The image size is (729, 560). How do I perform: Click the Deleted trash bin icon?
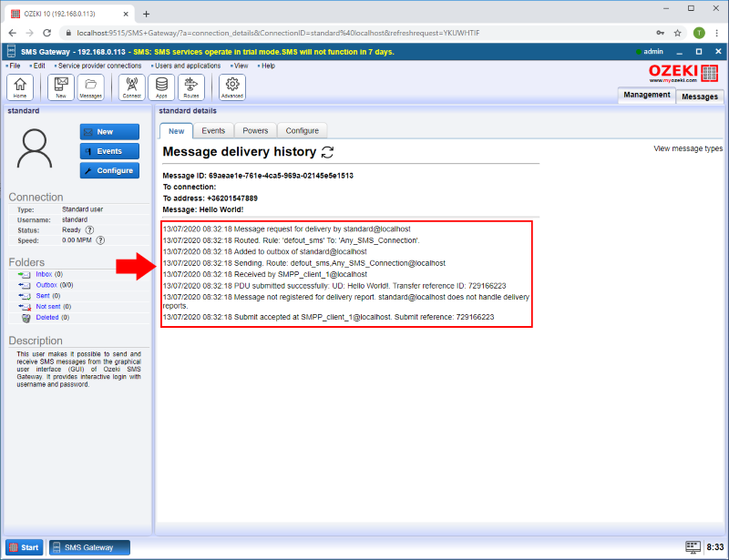click(26, 318)
